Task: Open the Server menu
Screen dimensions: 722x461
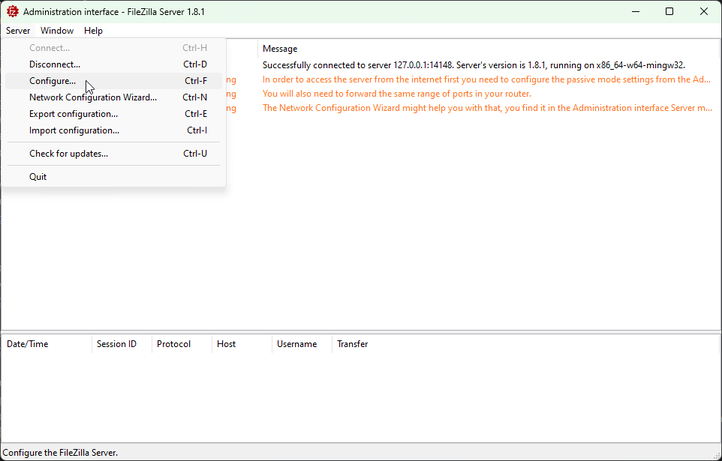Action: (18, 31)
